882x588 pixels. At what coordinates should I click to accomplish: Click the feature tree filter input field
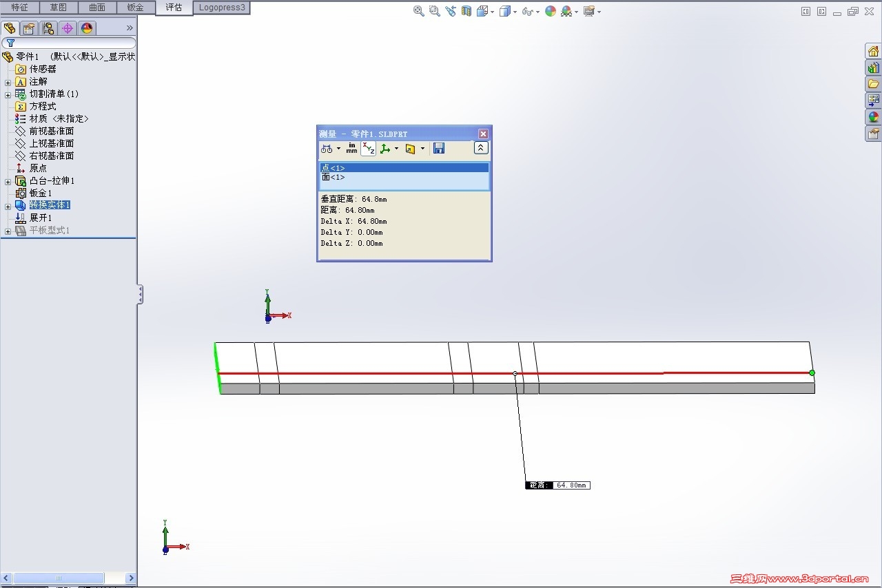point(69,43)
